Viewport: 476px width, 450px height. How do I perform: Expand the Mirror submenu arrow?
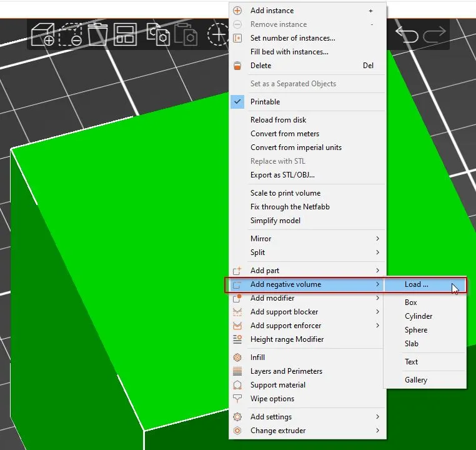377,239
